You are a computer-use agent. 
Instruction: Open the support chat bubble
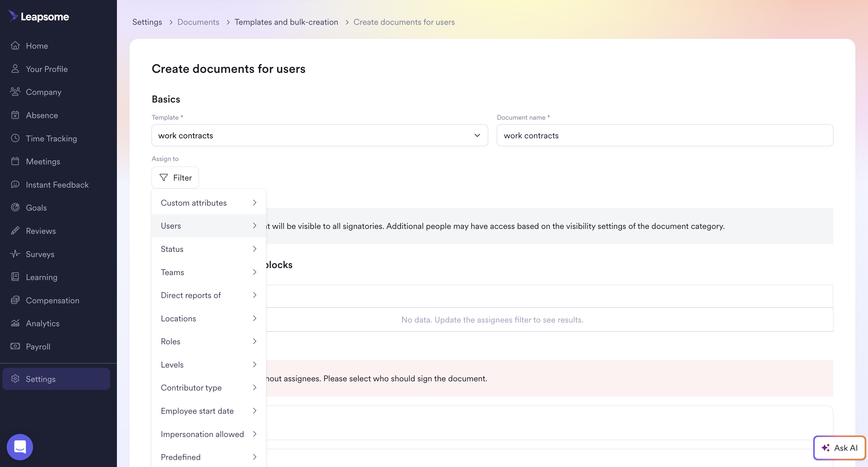click(20, 447)
